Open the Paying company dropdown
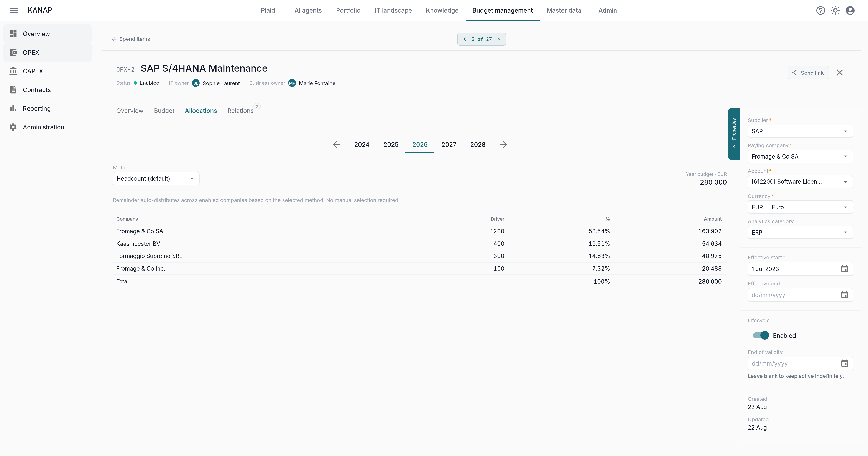 coord(800,157)
